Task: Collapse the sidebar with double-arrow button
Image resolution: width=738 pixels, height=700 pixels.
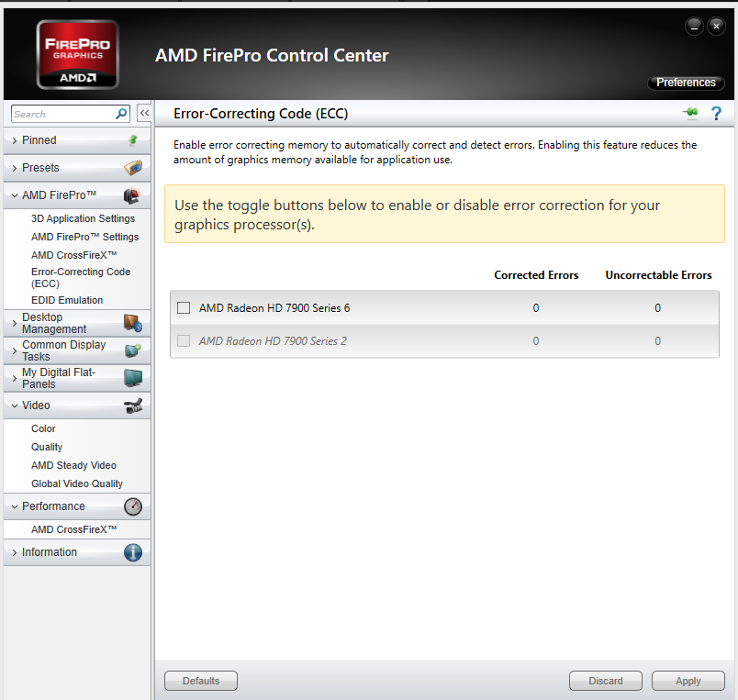Action: [x=144, y=113]
